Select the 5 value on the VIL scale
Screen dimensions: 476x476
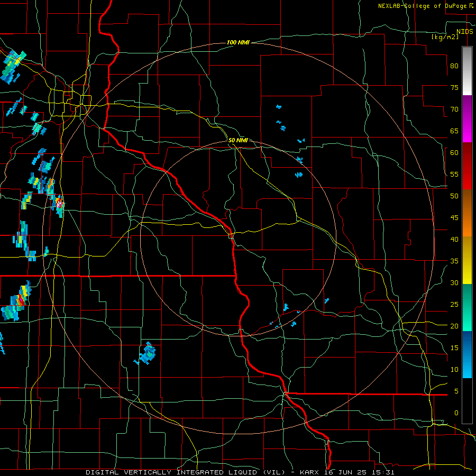456,391
